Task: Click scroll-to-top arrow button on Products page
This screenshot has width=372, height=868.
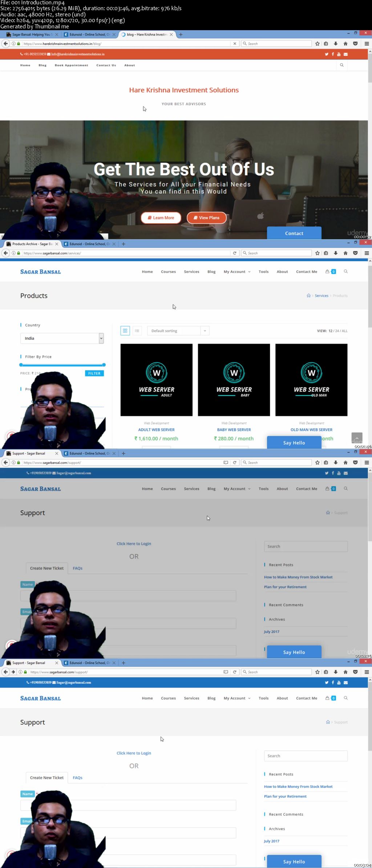Action: tap(357, 438)
